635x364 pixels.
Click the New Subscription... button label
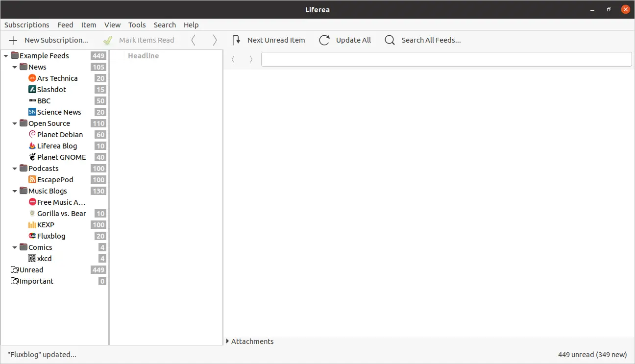pos(56,40)
